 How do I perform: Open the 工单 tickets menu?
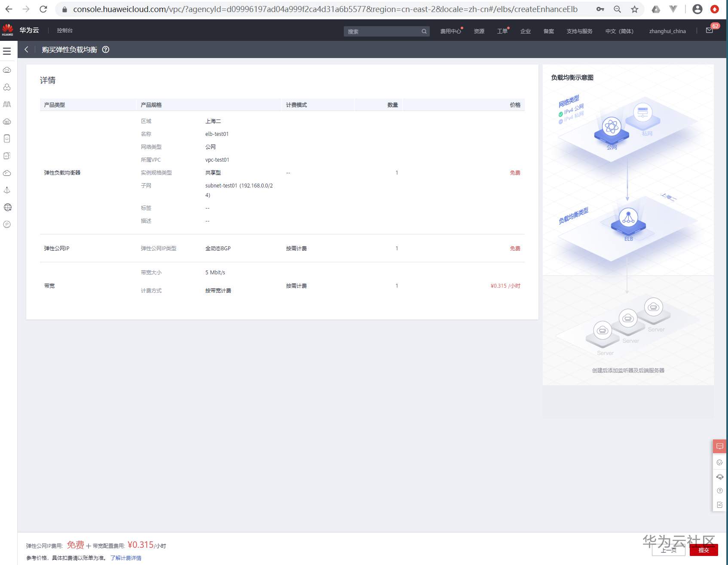coord(502,31)
